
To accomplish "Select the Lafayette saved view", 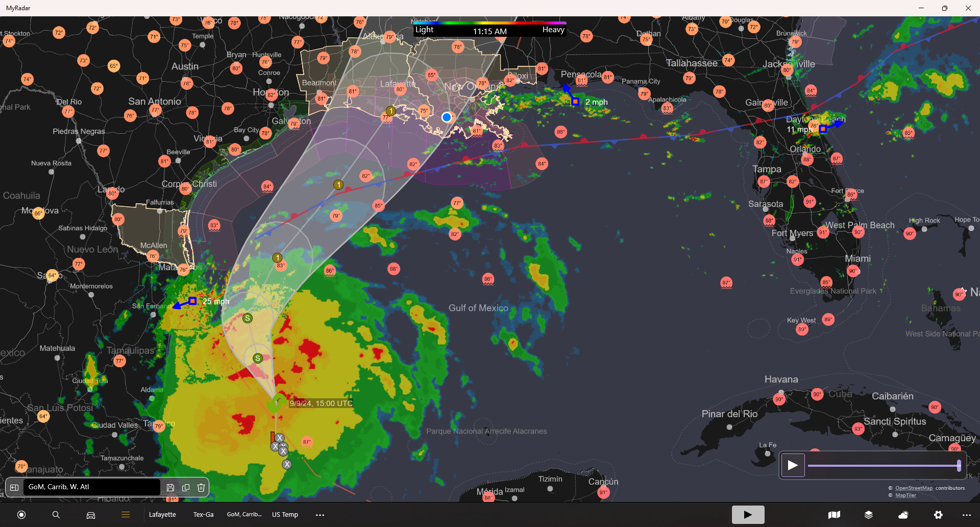I will pyautogui.click(x=162, y=515).
